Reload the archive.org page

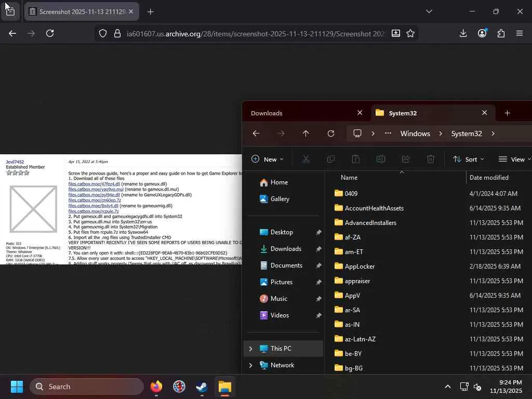pyautogui.click(x=50, y=33)
